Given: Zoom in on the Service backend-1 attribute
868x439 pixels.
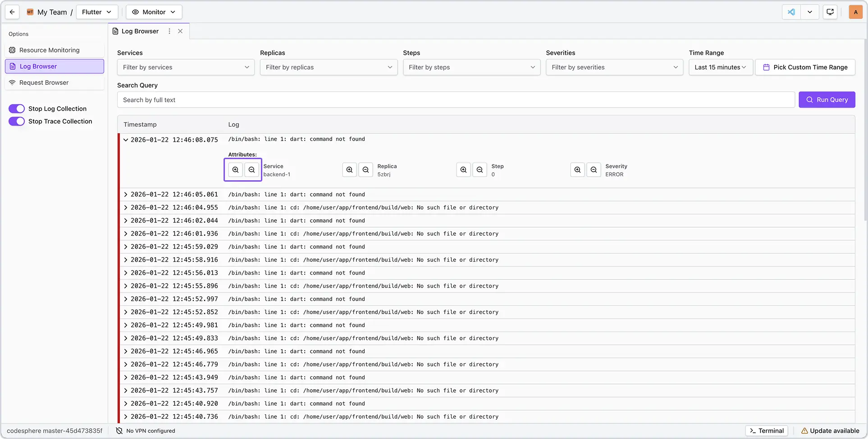Looking at the screenshot, I should 235,170.
